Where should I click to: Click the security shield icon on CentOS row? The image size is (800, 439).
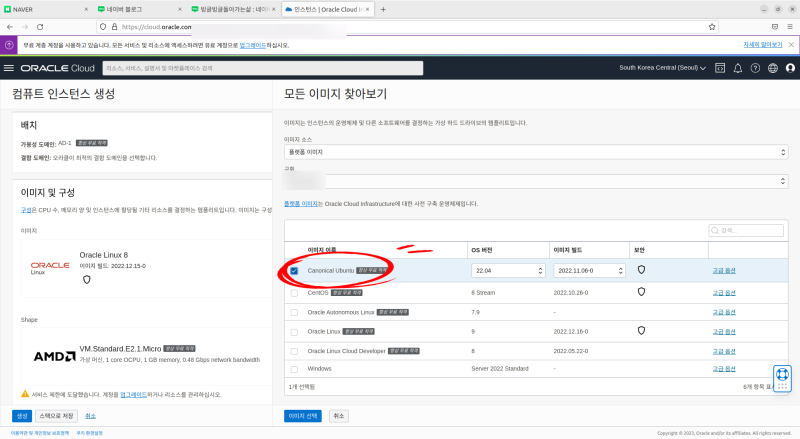click(x=641, y=291)
